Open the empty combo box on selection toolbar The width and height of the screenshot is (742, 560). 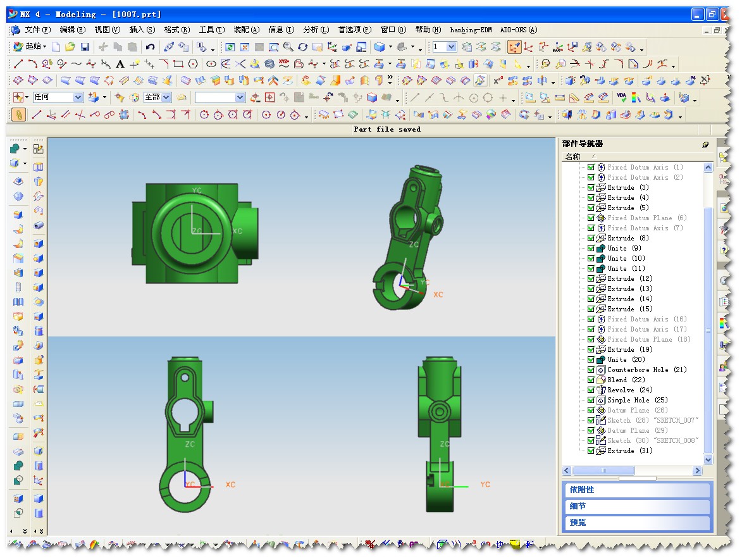pos(240,97)
